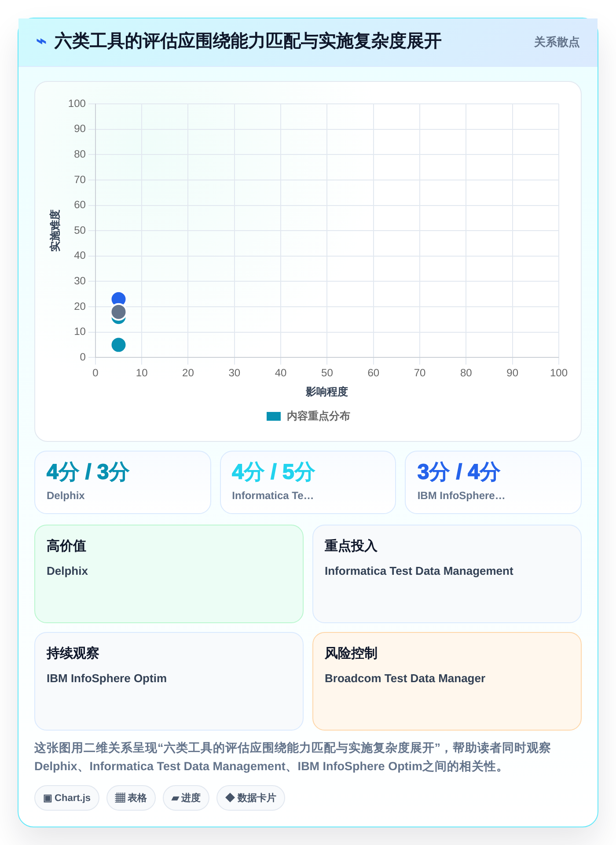This screenshot has height=845, width=616.
Task: Click the 4分 / 3分 score value
Action: click(88, 472)
